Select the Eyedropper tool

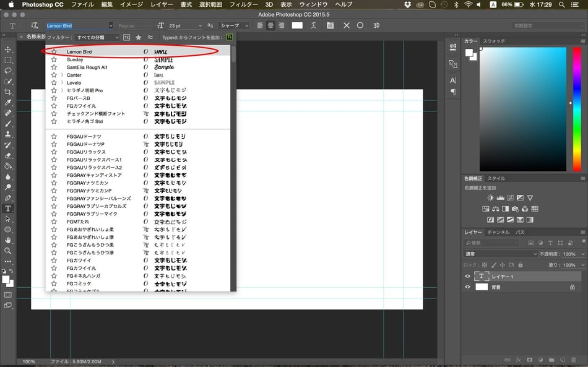pos(8,103)
